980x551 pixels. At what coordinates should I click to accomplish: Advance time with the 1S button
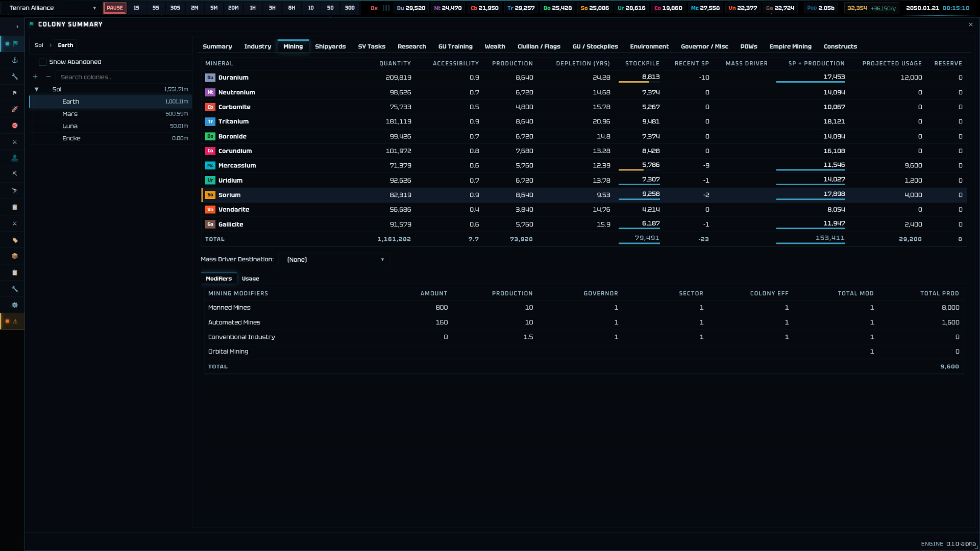coord(136,8)
